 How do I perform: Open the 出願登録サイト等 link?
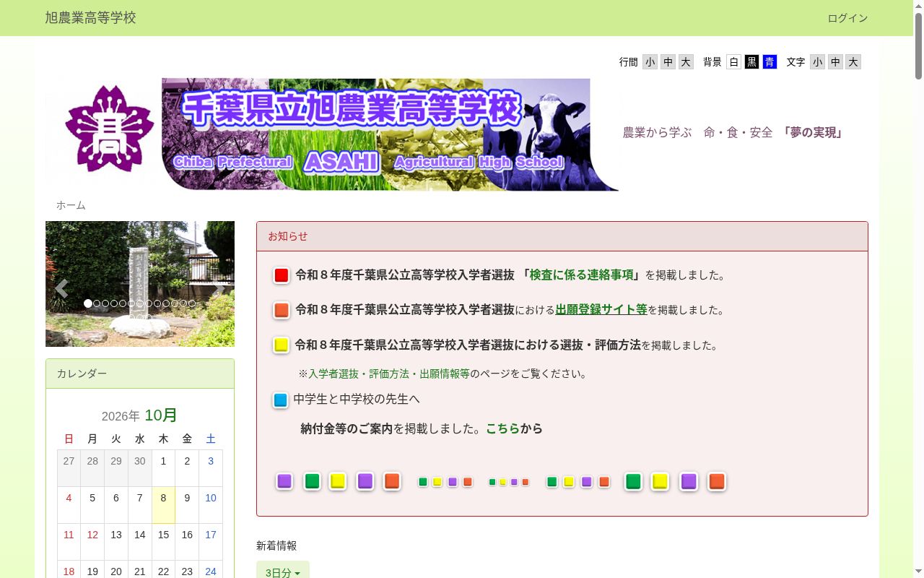pyautogui.click(x=601, y=310)
